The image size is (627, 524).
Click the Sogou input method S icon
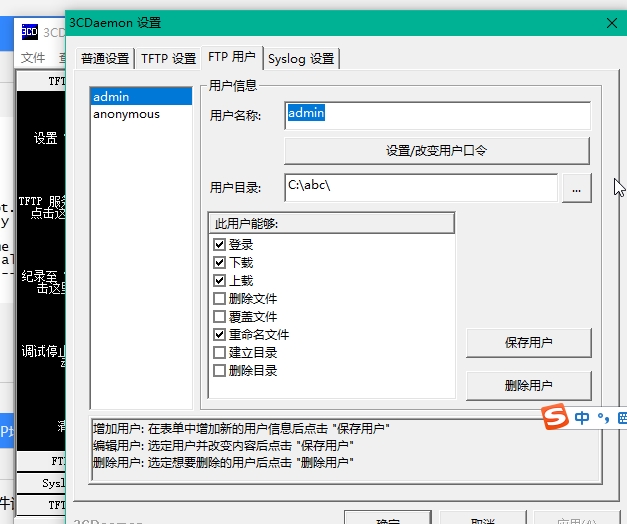(555, 416)
